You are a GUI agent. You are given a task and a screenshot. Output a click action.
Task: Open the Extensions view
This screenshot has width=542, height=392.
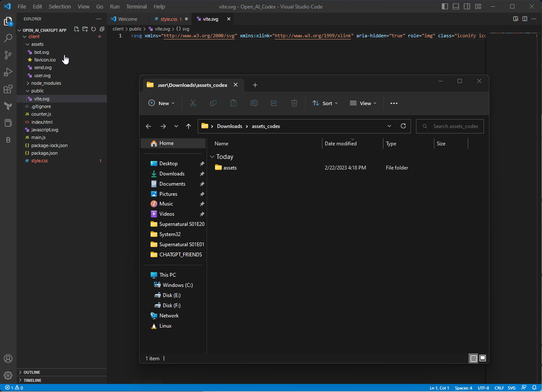tap(8, 89)
